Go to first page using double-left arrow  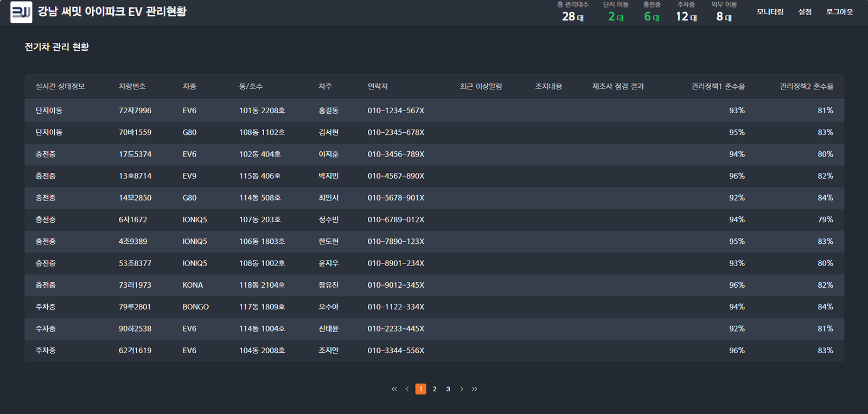pos(394,389)
